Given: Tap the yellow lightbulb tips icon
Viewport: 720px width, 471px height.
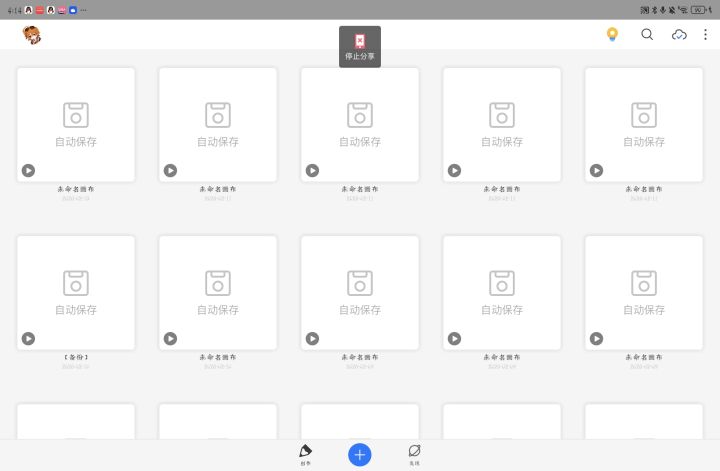Looking at the screenshot, I should 612,34.
